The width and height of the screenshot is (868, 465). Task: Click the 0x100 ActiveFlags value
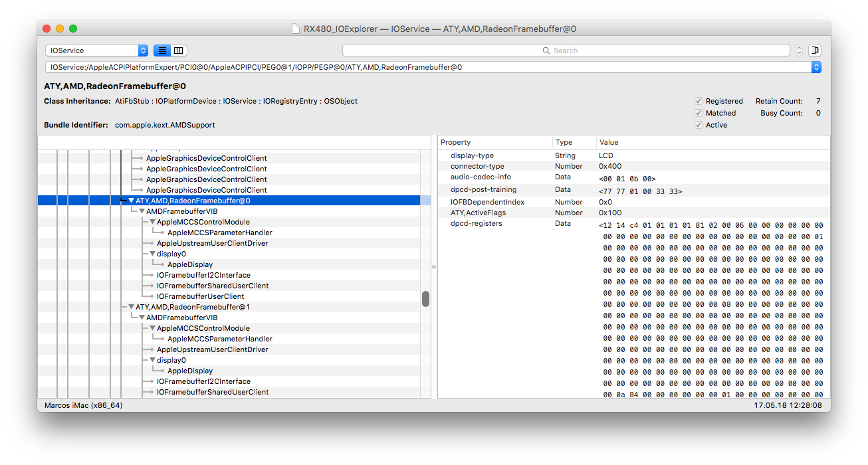(x=609, y=213)
